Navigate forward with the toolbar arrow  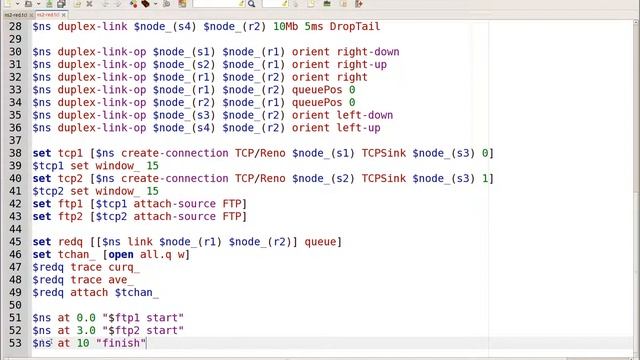(117, 4)
